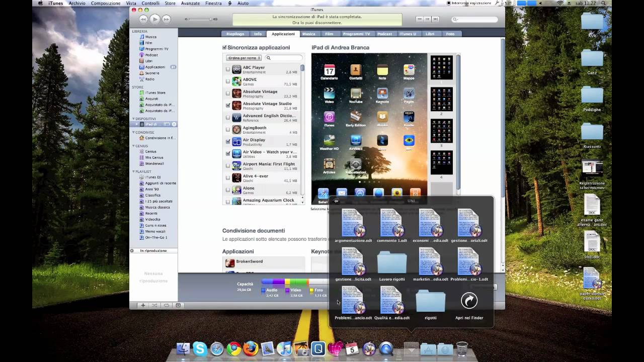Check the Absolute Vintage (23,3 MB) checkbox

coord(228,94)
